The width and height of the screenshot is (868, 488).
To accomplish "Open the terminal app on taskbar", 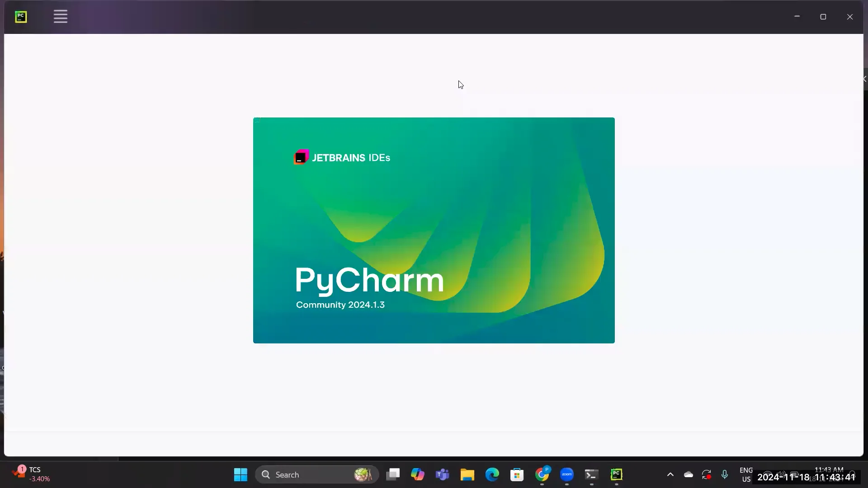I will coord(591,474).
